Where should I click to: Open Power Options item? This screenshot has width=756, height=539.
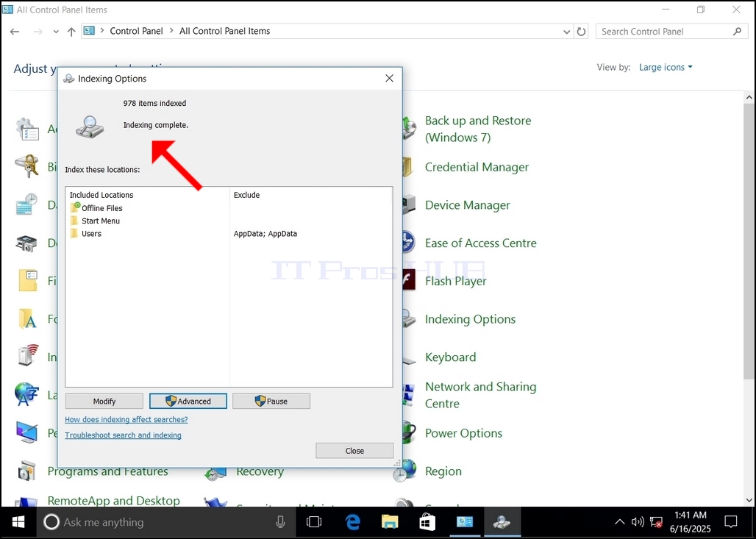(x=463, y=433)
